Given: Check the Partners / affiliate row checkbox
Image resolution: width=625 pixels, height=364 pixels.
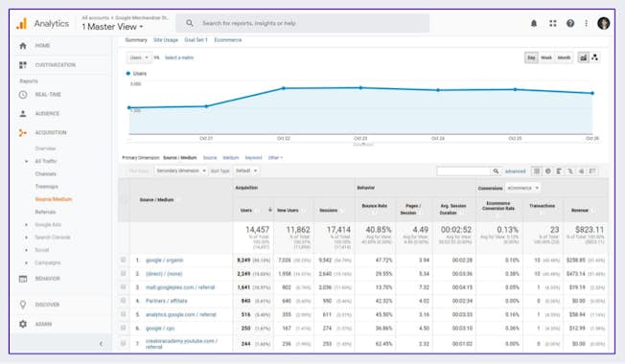Looking at the screenshot, I should pos(123,300).
